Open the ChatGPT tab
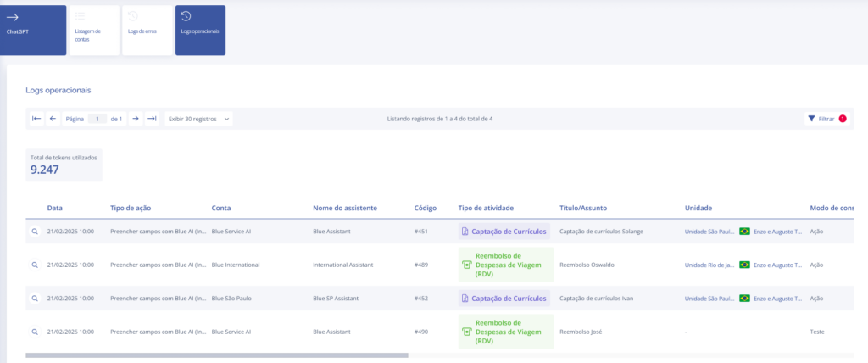This screenshot has height=363, width=868. click(x=33, y=30)
